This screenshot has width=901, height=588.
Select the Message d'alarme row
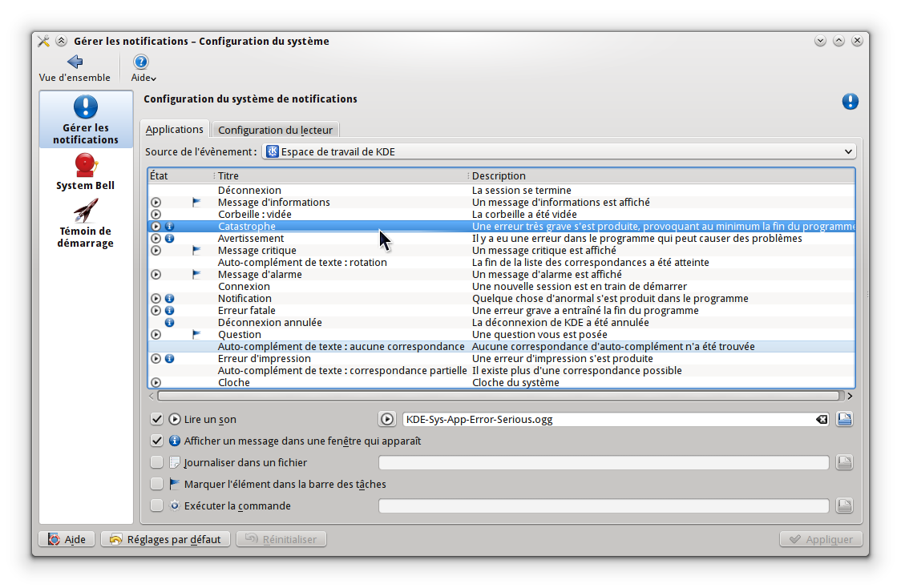point(501,275)
